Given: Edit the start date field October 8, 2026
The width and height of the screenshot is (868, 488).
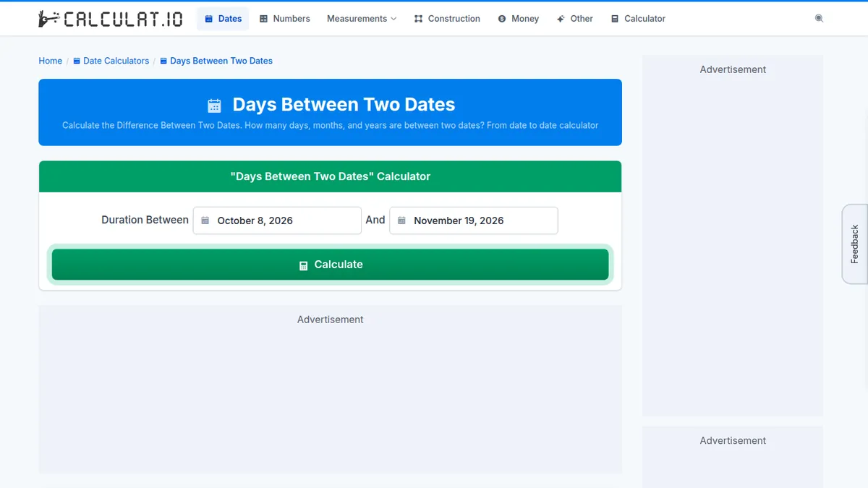Looking at the screenshot, I should [x=277, y=221].
